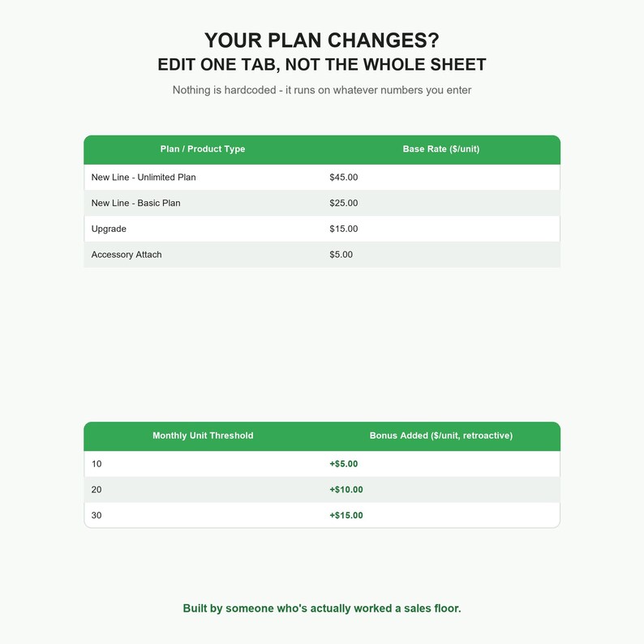Click the 'Built by someone' footer text

322,608
